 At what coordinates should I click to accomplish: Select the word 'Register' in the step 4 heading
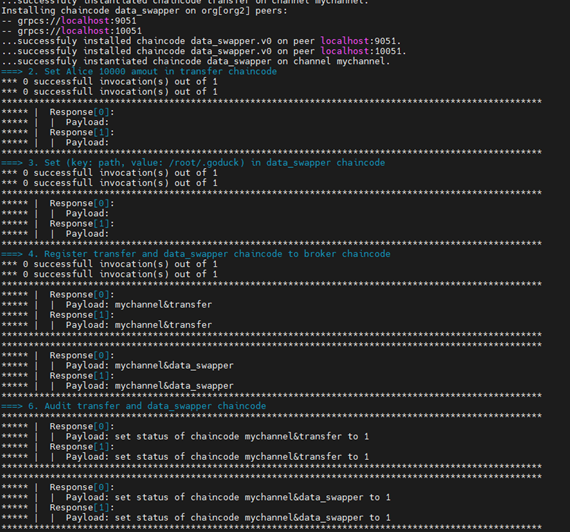66,254
